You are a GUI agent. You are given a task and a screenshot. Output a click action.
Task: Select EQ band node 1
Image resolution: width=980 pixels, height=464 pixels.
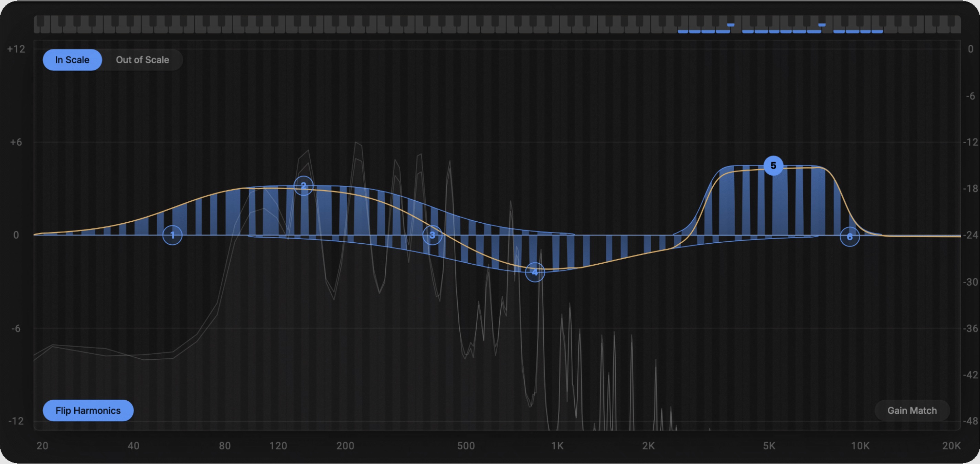pyautogui.click(x=172, y=235)
